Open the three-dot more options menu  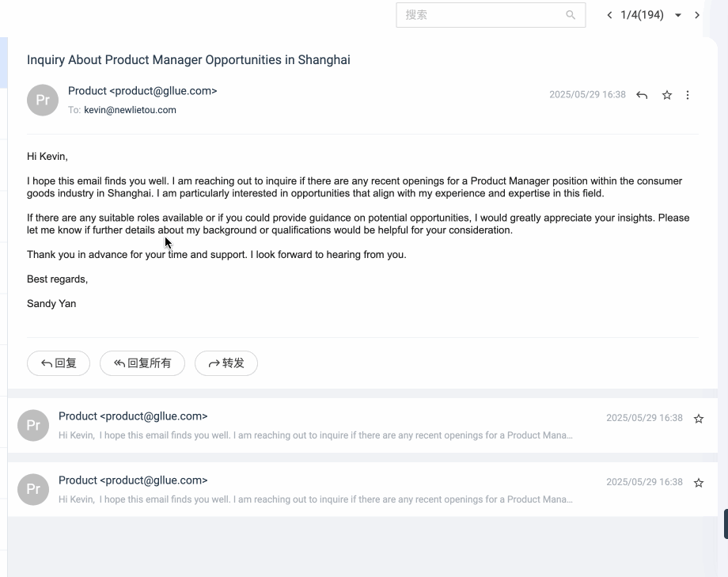click(688, 95)
